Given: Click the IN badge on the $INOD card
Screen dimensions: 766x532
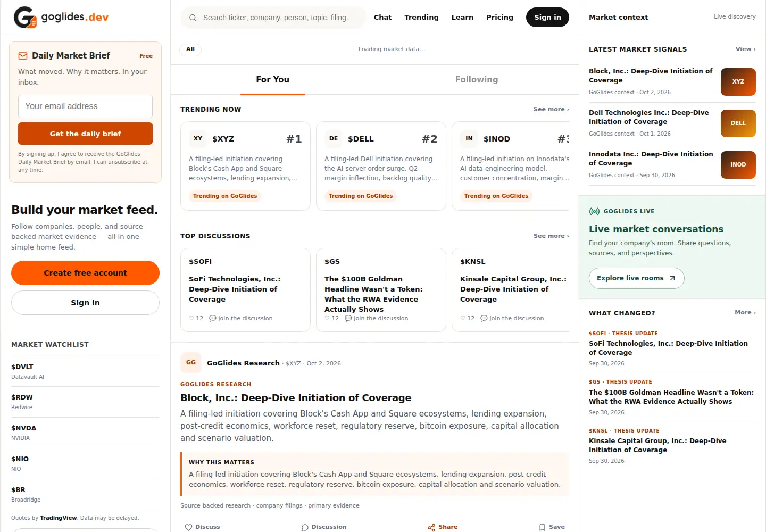Looking at the screenshot, I should click(x=469, y=139).
